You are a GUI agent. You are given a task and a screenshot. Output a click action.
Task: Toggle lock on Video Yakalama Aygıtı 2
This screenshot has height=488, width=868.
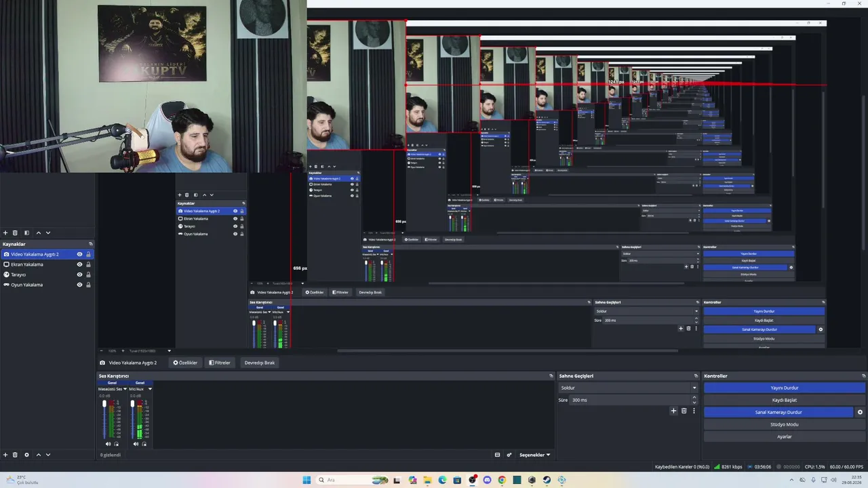pyautogui.click(x=88, y=254)
